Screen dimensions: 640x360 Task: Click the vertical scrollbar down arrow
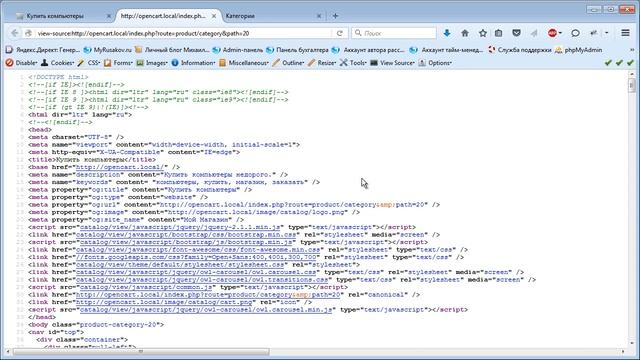(632, 344)
